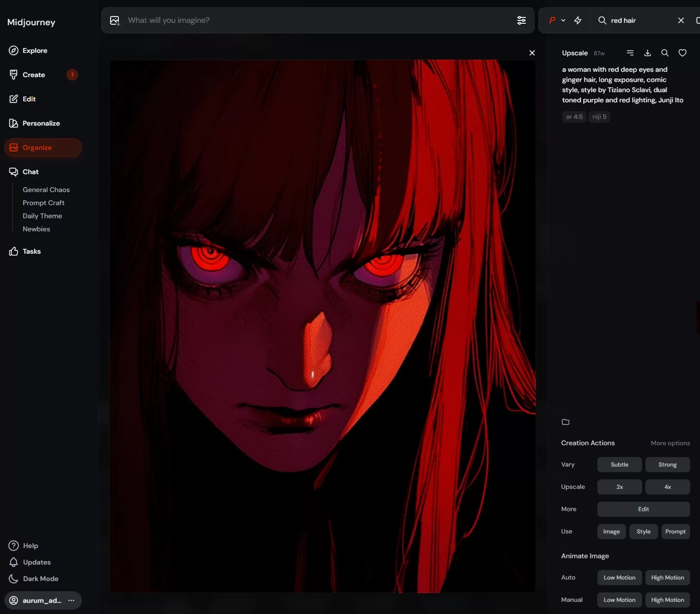Open the account ellipsis menu

point(71,600)
